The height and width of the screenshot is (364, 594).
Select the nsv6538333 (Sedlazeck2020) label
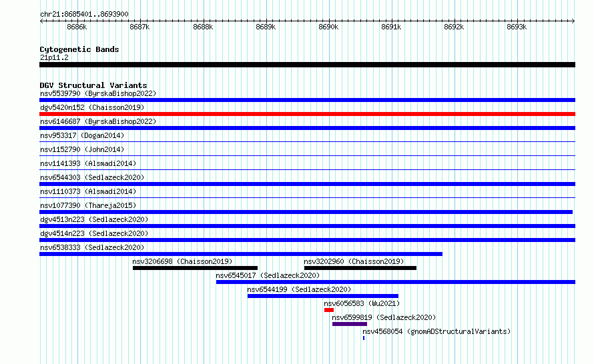92,247
